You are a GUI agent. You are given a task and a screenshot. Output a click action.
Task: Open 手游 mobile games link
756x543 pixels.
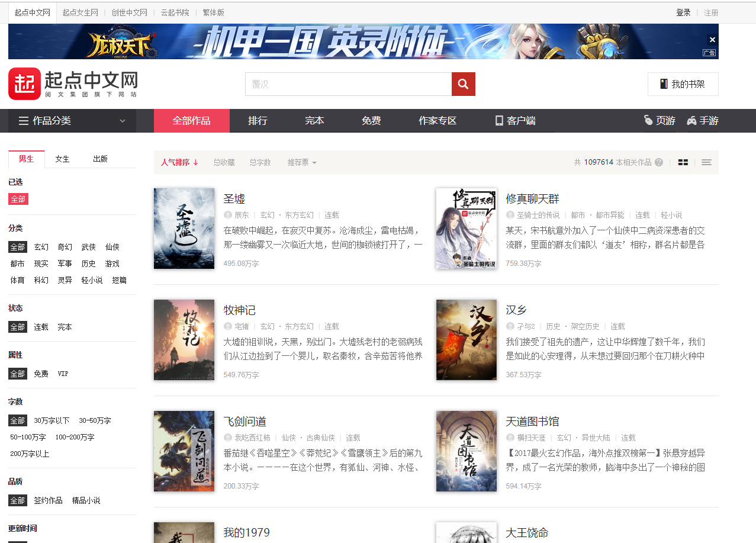[x=703, y=121]
